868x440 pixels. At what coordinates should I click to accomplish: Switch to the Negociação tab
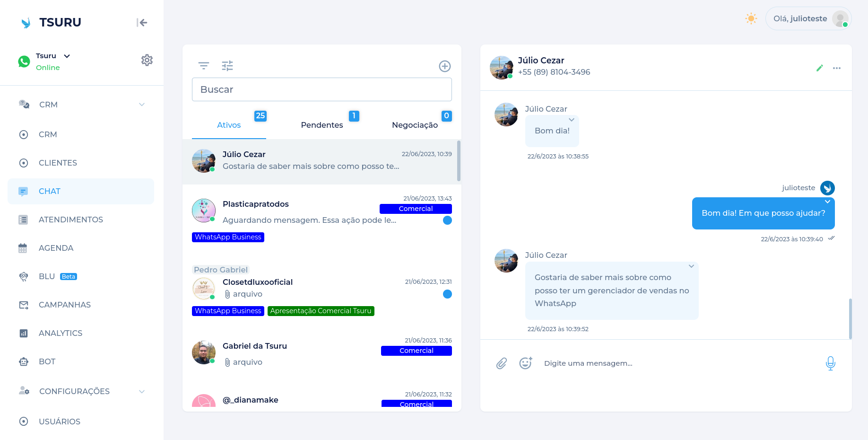tap(415, 125)
